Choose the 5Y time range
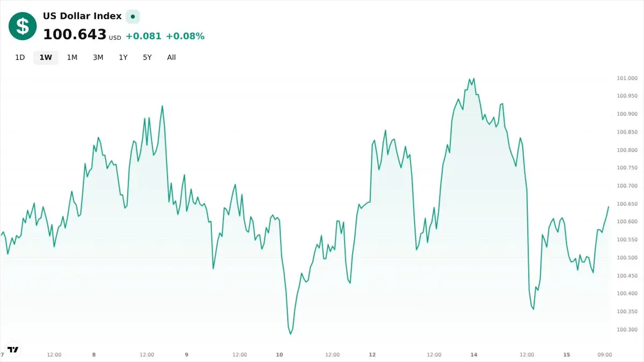The image size is (644, 362). tap(147, 57)
